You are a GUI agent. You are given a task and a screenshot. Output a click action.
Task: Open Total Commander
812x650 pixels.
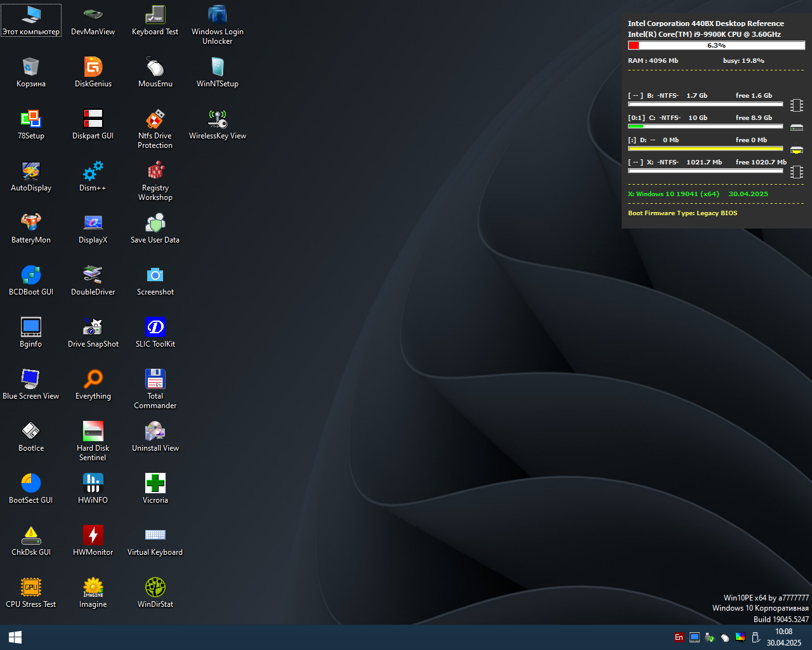point(155,389)
